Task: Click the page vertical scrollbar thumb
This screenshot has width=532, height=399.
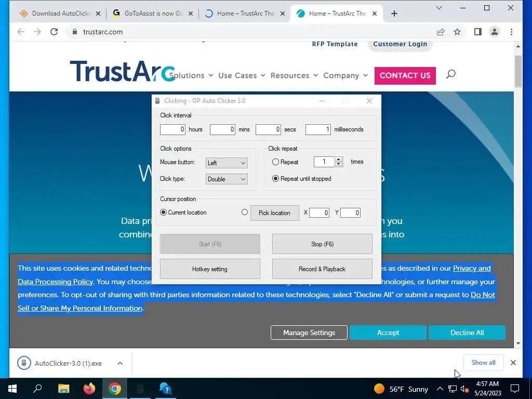Action: (518, 71)
